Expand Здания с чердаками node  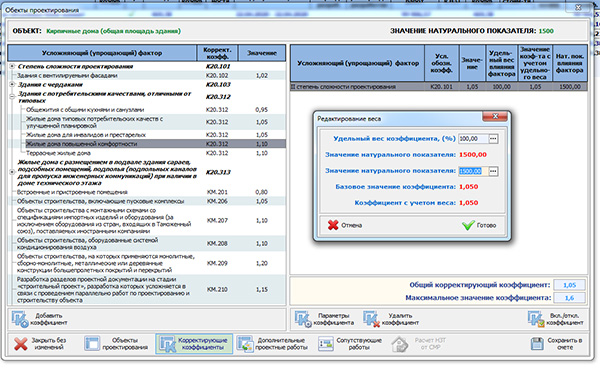tap(12, 84)
